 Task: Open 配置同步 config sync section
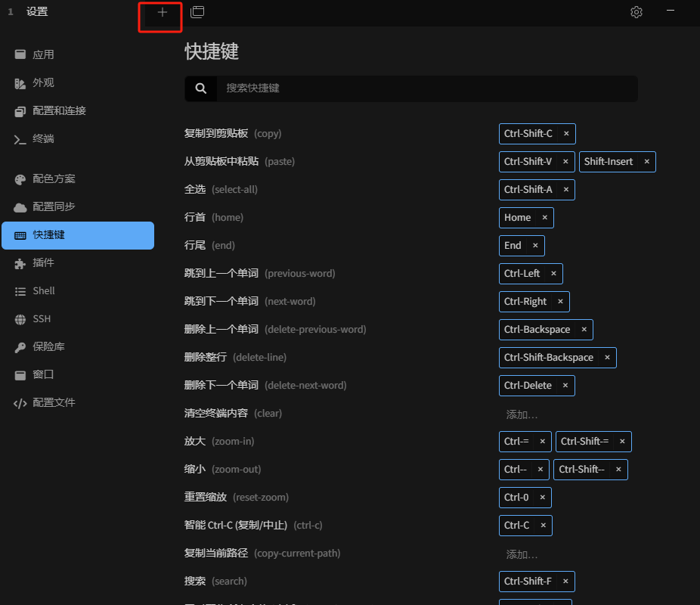[x=54, y=206]
